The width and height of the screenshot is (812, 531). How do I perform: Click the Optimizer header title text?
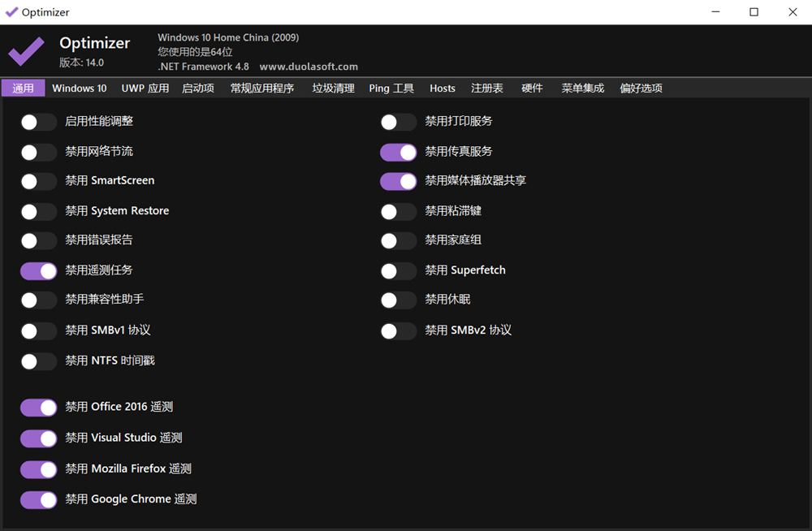95,43
